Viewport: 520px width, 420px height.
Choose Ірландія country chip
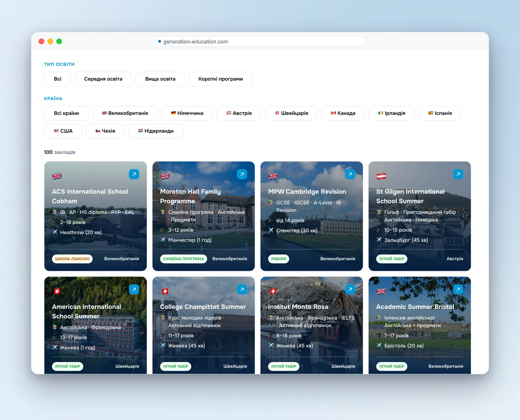[x=392, y=113]
